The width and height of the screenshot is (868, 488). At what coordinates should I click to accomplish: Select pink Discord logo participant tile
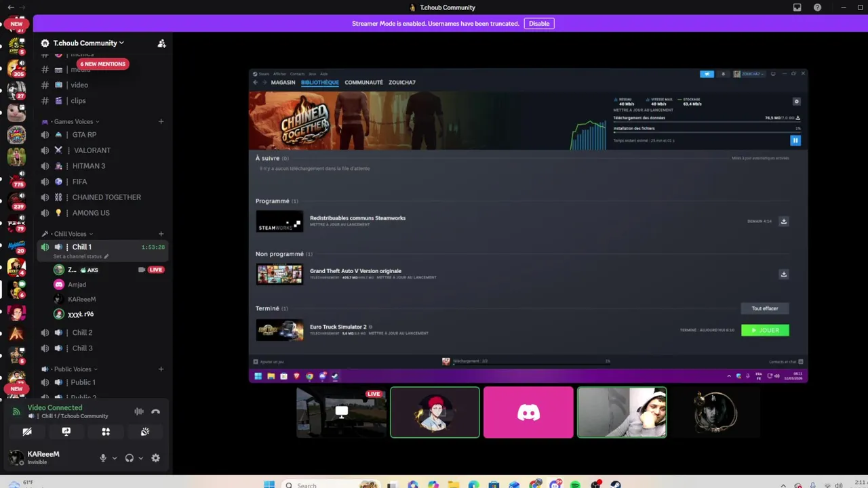(528, 412)
